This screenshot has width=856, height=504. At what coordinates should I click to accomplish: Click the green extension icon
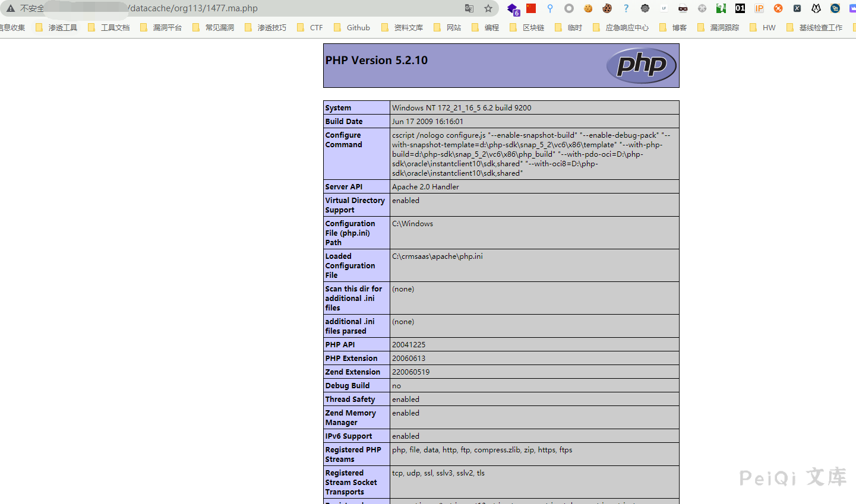click(721, 8)
